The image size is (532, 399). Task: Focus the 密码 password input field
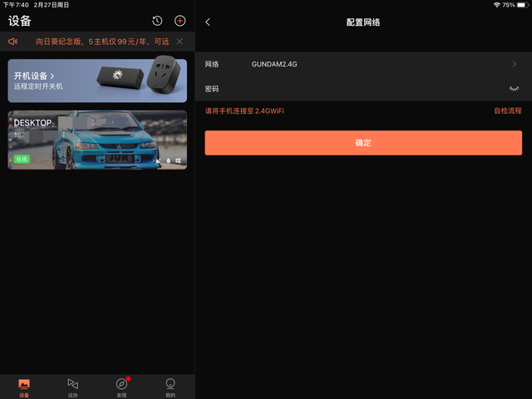click(363, 89)
